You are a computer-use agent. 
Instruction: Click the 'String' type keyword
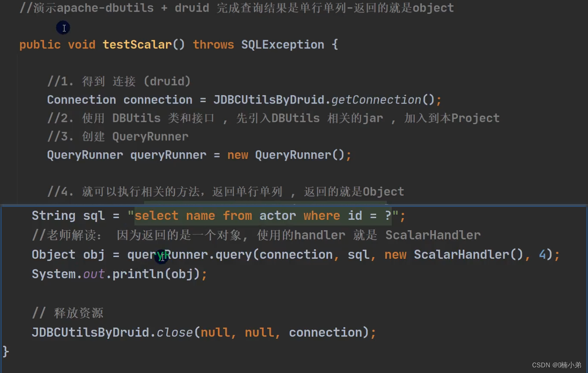point(53,215)
